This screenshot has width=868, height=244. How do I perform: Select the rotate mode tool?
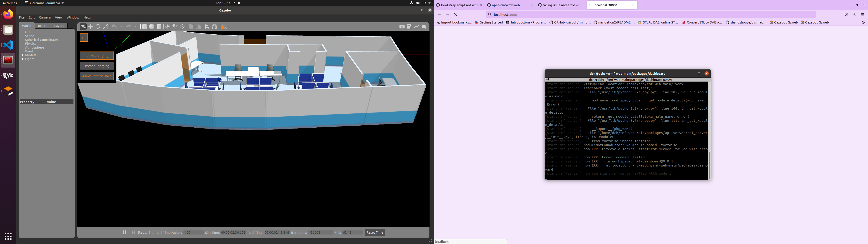[98, 27]
